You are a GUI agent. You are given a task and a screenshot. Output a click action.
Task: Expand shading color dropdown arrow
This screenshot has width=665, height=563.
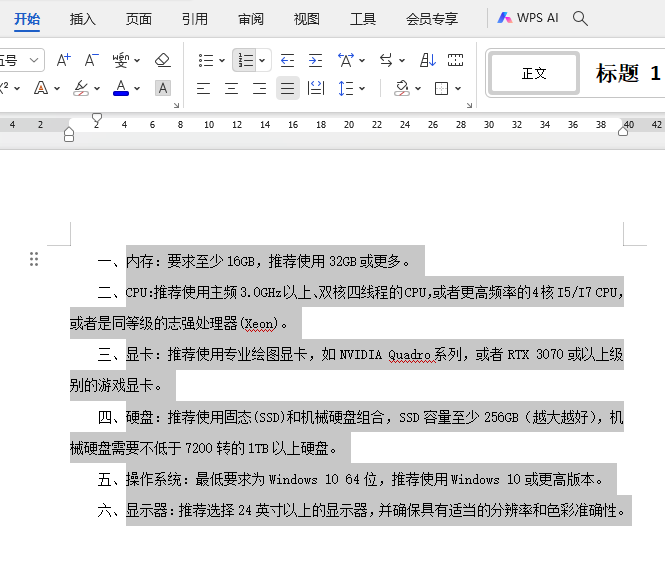tap(418, 89)
